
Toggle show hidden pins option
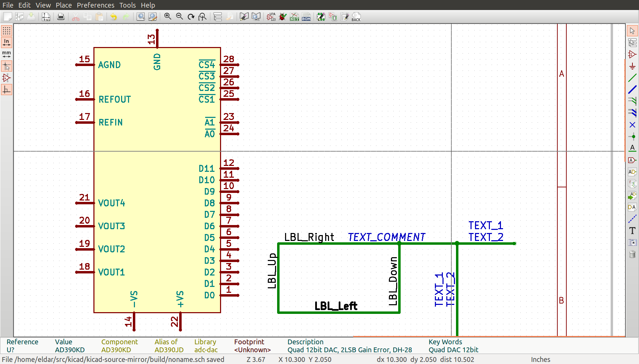pos(7,78)
